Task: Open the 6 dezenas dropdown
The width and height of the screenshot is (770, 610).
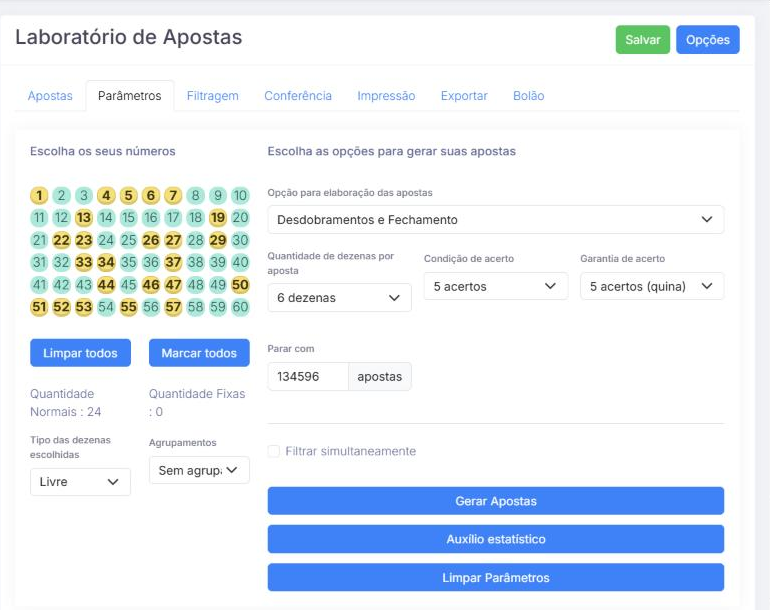Action: point(339,298)
